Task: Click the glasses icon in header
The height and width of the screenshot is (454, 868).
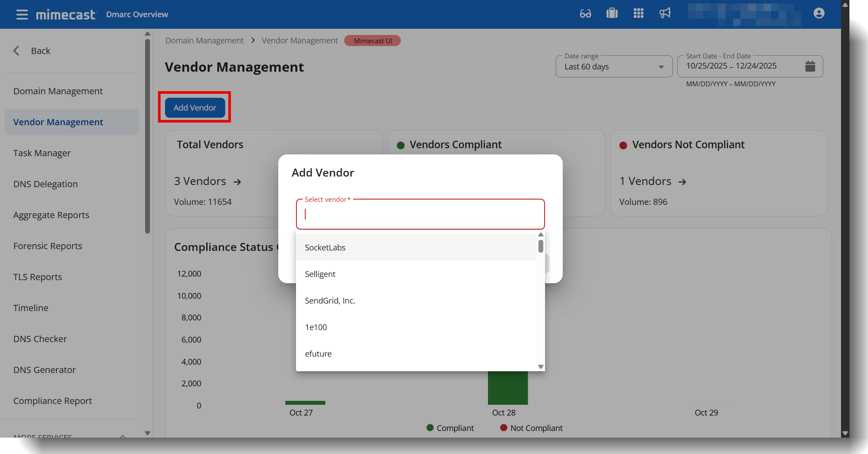Action: 585,14
